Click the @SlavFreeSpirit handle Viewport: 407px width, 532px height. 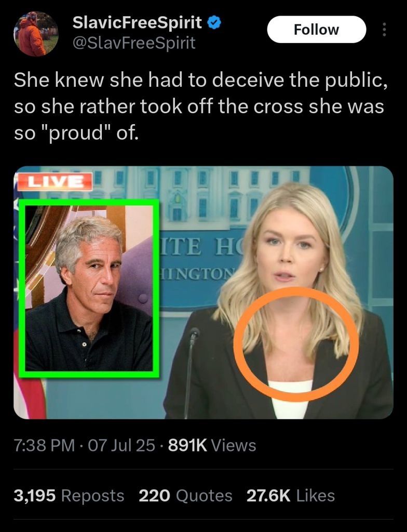pyautogui.click(x=134, y=43)
